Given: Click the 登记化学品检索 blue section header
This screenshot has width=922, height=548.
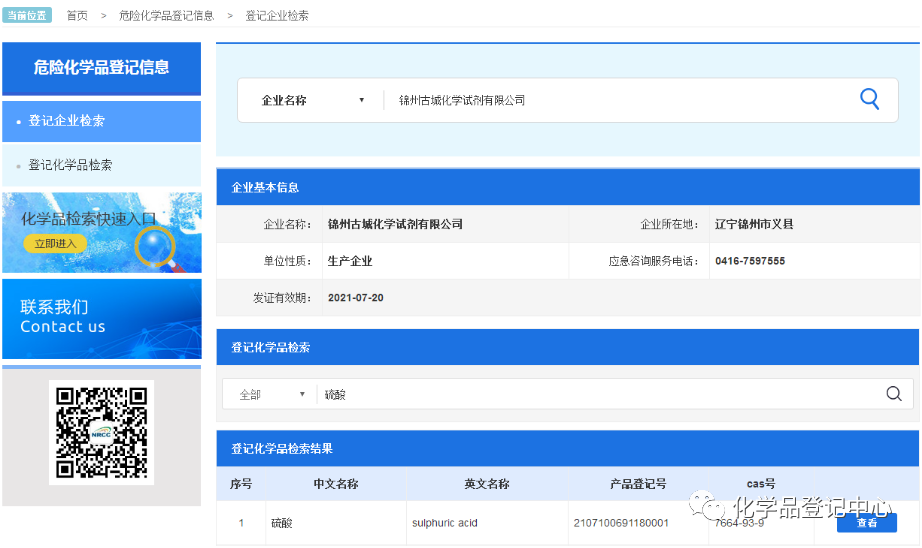Looking at the screenshot, I should 568,347.
